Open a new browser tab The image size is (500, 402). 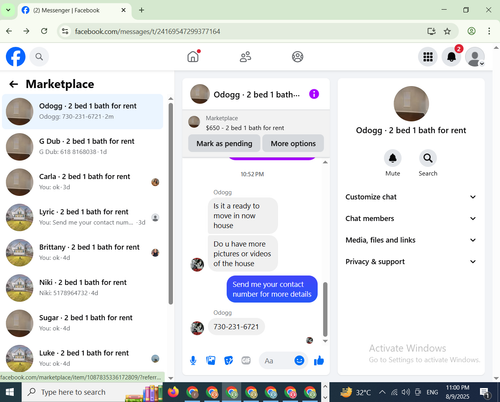point(141,10)
